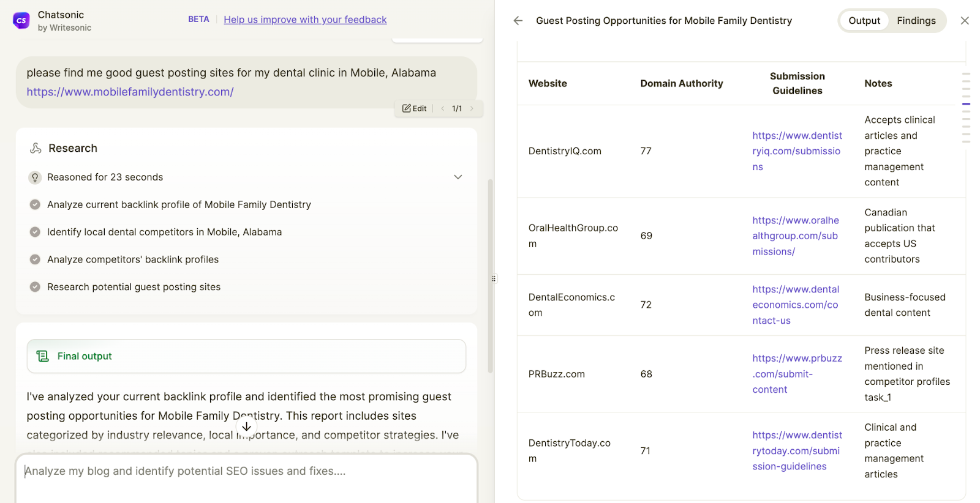The image size is (980, 503).
Task: Click the Submission Guidelines column header
Action: coord(797,83)
